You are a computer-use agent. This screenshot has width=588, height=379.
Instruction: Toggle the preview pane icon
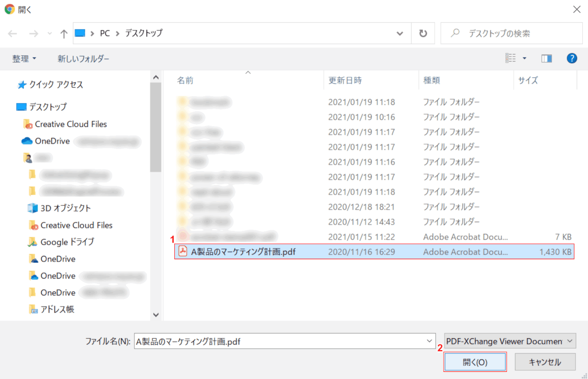[x=547, y=58]
